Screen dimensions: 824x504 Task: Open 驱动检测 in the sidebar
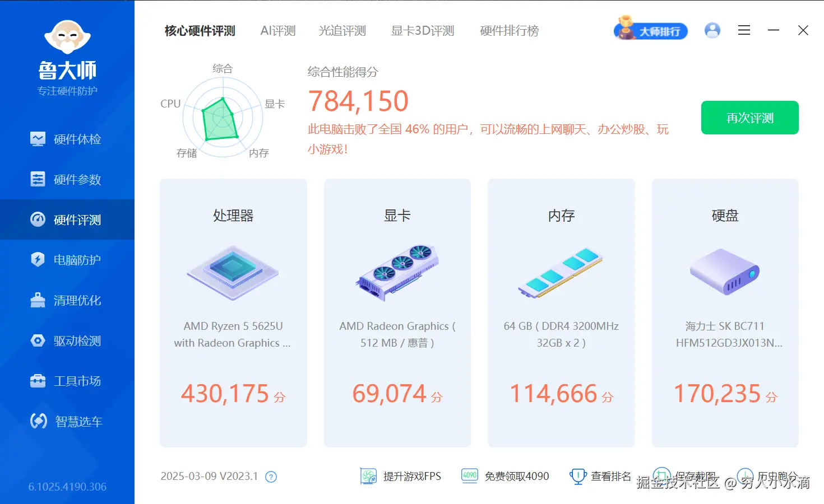(67, 340)
